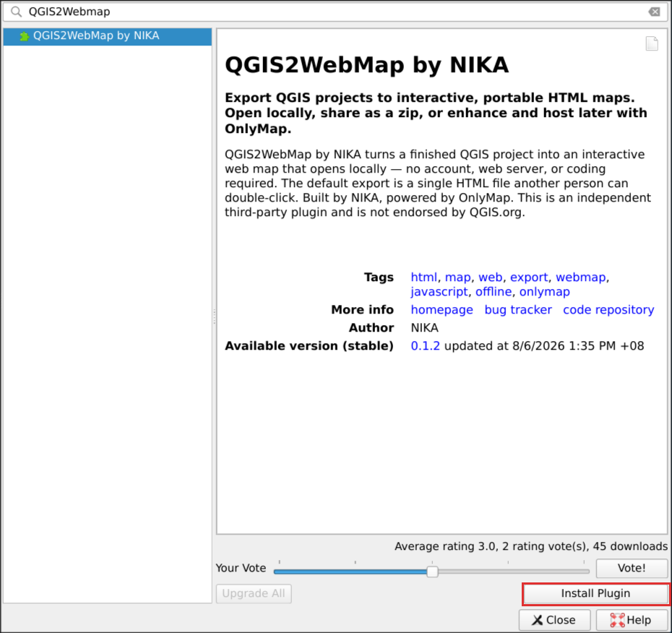This screenshot has height=633, width=672.
Task: Click the green plugin puzzle icon
Action: tap(25, 36)
